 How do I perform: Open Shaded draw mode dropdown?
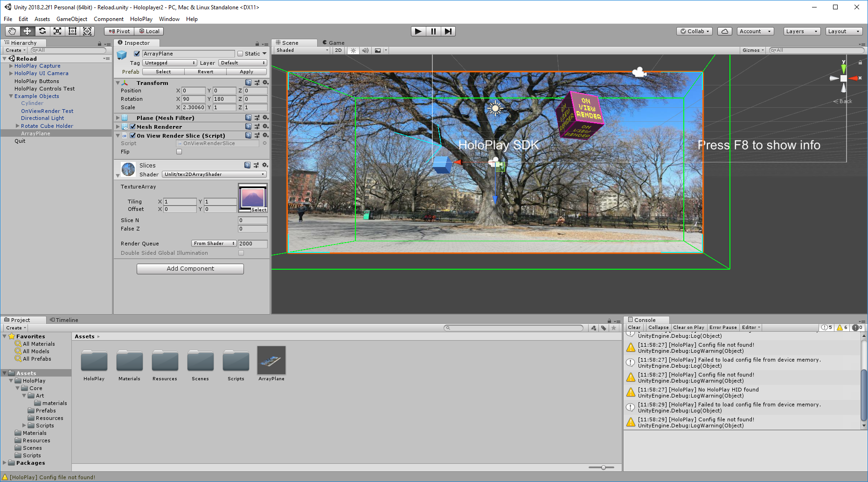(302, 50)
